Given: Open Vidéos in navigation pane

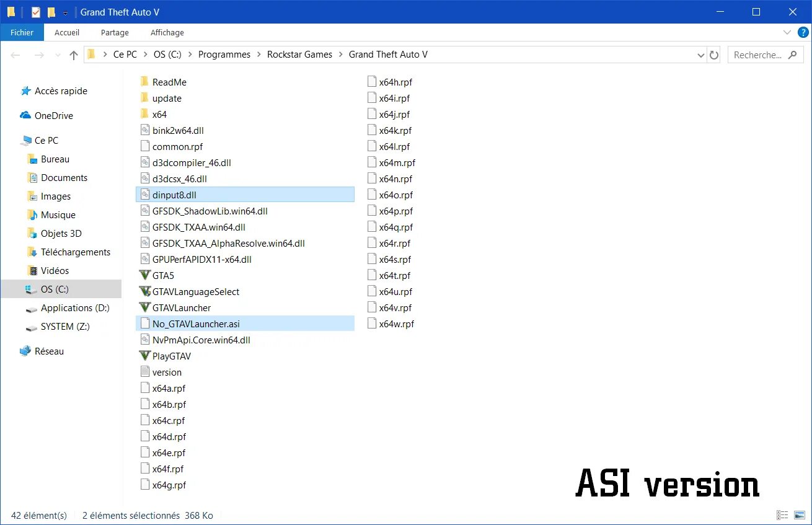Looking at the screenshot, I should point(55,271).
